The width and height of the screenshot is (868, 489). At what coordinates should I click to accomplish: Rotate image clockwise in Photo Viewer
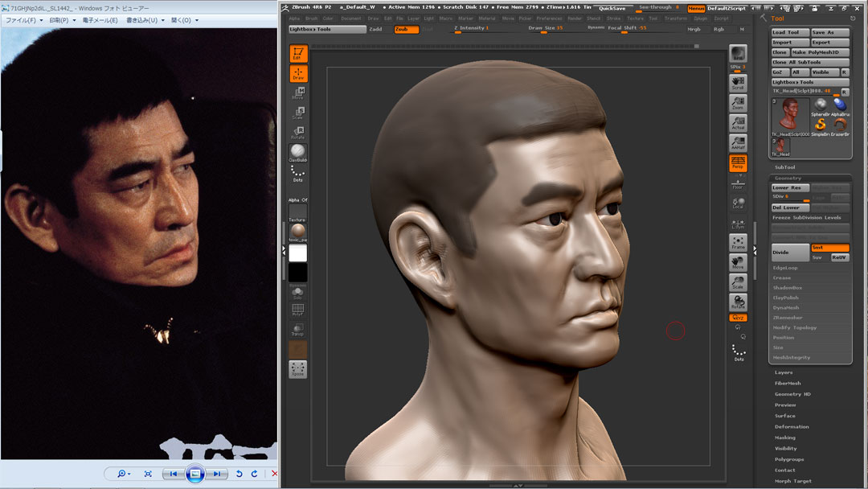[254, 474]
